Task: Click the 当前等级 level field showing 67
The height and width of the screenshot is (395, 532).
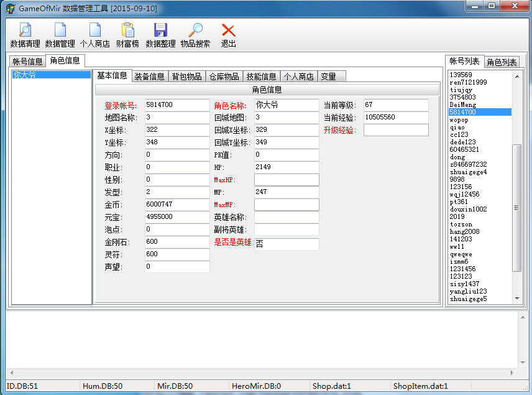Action: [x=396, y=105]
